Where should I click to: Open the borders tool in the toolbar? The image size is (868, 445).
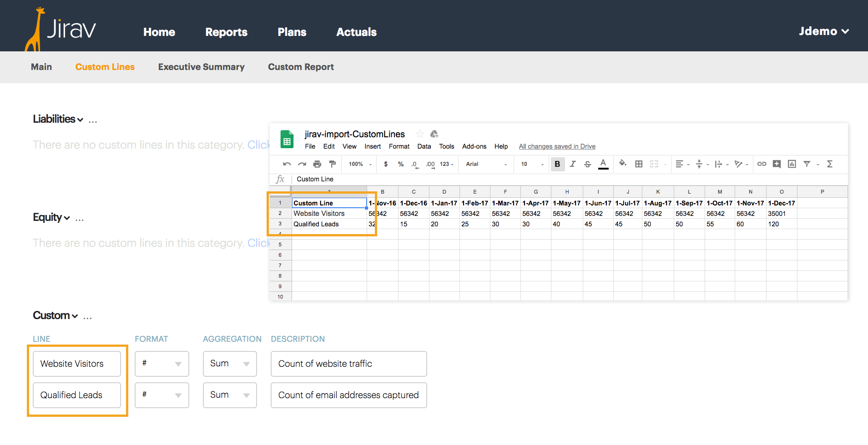click(x=639, y=164)
